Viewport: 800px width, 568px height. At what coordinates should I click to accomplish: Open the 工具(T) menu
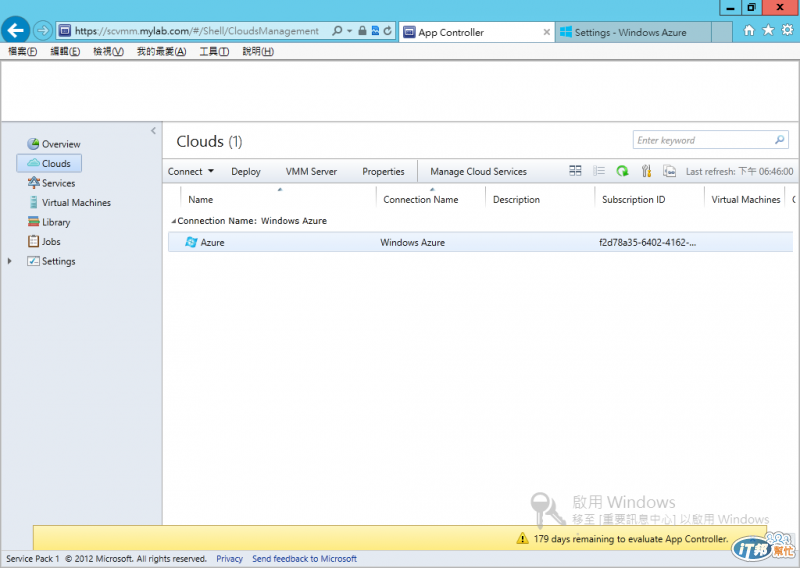pos(214,51)
